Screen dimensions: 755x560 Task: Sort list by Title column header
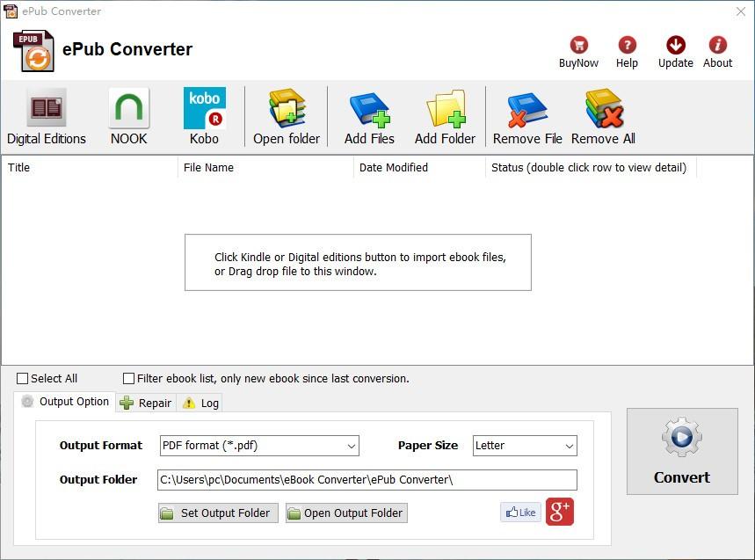(90, 168)
